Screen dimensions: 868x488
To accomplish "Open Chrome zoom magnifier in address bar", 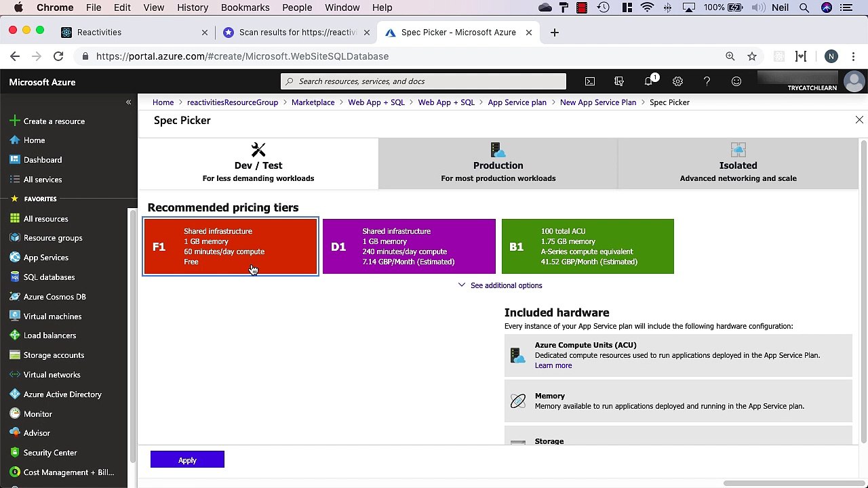I will tap(730, 57).
